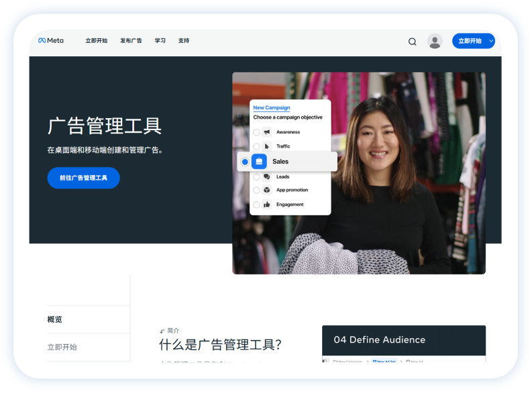Click the 在桌面端和移动端创建和管理广告 subtitle
The width and height of the screenshot is (532, 393).
[x=105, y=150]
